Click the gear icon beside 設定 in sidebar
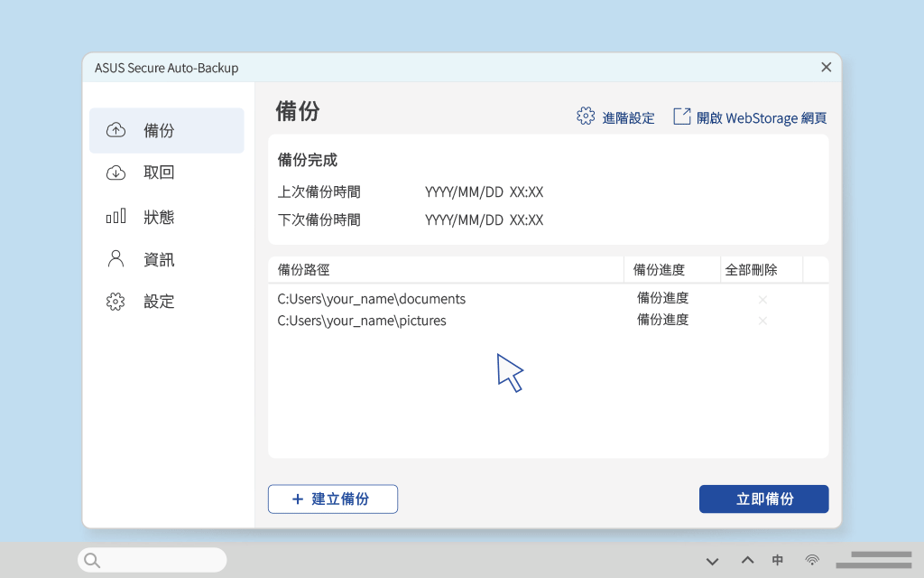924x578 pixels. click(x=115, y=302)
